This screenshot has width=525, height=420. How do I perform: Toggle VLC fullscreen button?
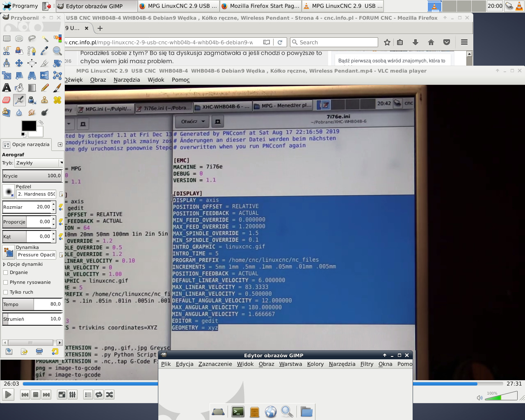(x=62, y=395)
